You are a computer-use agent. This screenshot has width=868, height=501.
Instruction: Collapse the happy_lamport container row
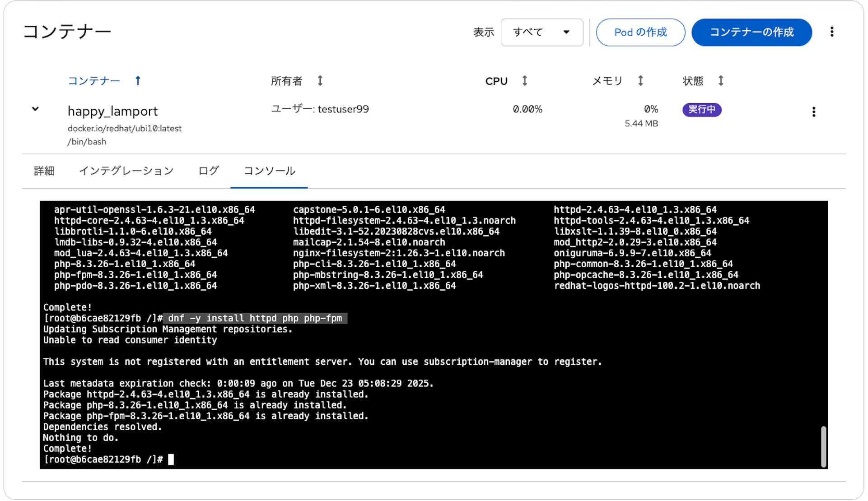(35, 109)
